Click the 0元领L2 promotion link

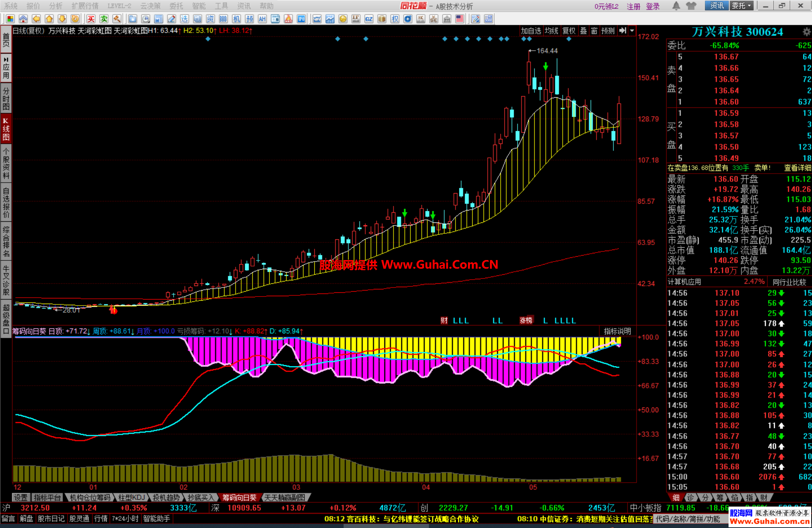pos(606,6)
